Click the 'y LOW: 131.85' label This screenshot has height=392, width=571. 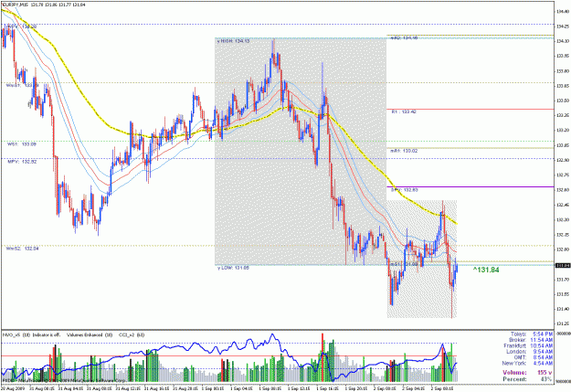[x=233, y=268]
